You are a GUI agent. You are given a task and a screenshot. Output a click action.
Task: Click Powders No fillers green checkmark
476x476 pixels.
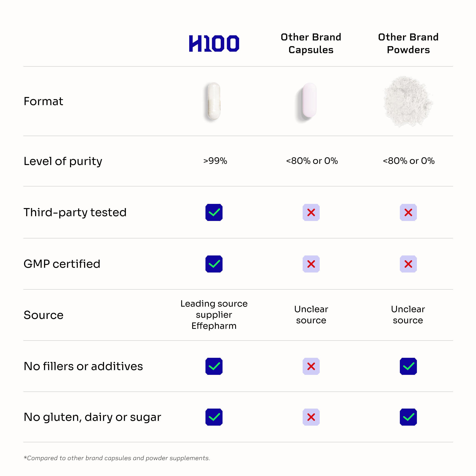coord(408,366)
